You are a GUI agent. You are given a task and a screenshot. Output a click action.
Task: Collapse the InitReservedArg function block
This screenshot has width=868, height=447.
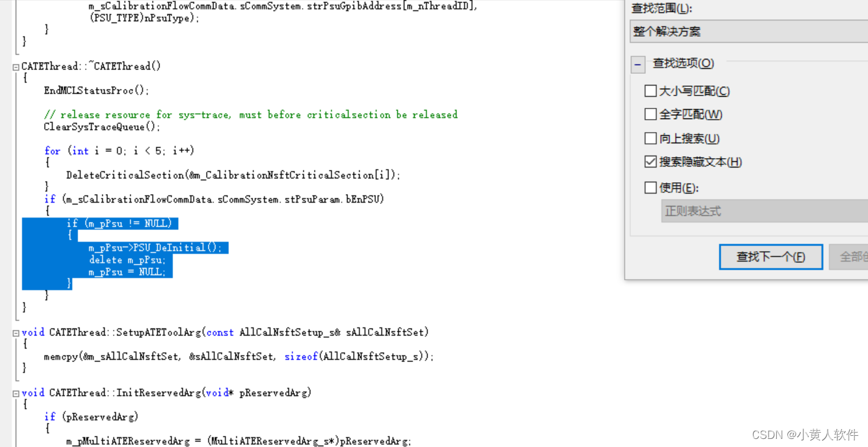pos(16,393)
